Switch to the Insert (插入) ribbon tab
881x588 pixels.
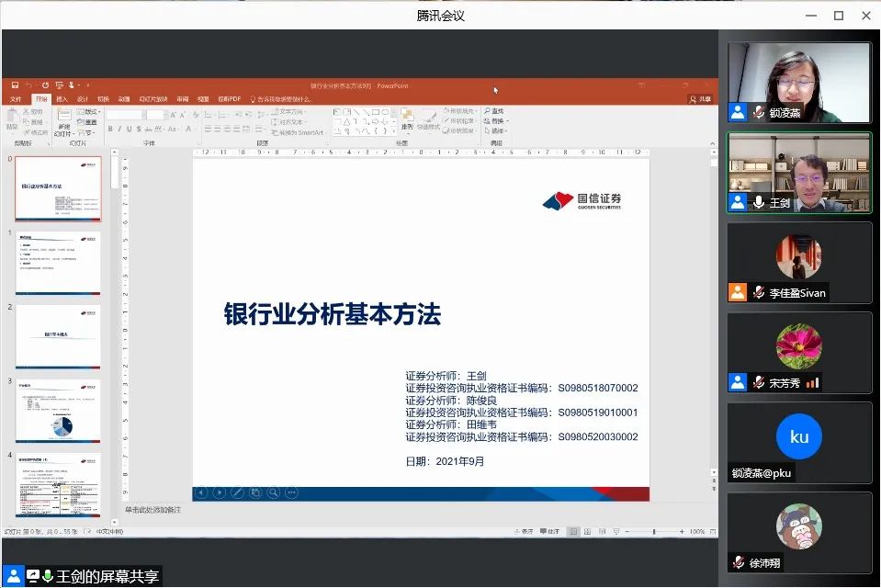[62, 99]
